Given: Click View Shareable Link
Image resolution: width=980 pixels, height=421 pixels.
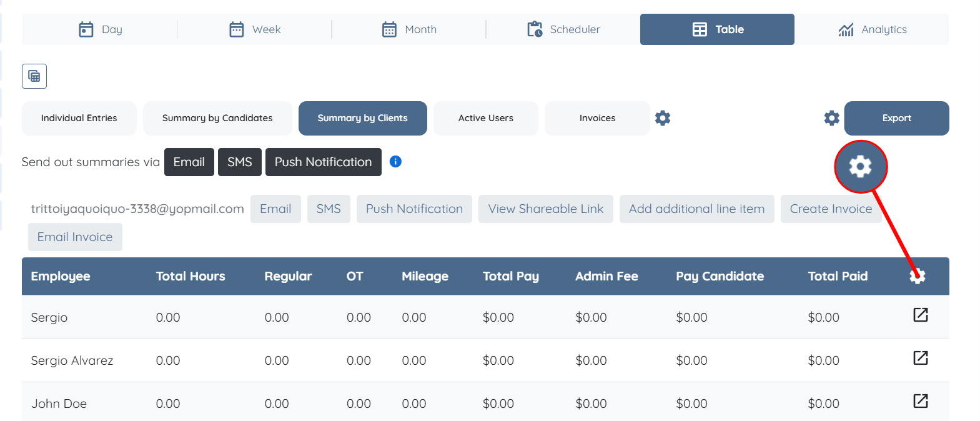Looking at the screenshot, I should tap(545, 209).
